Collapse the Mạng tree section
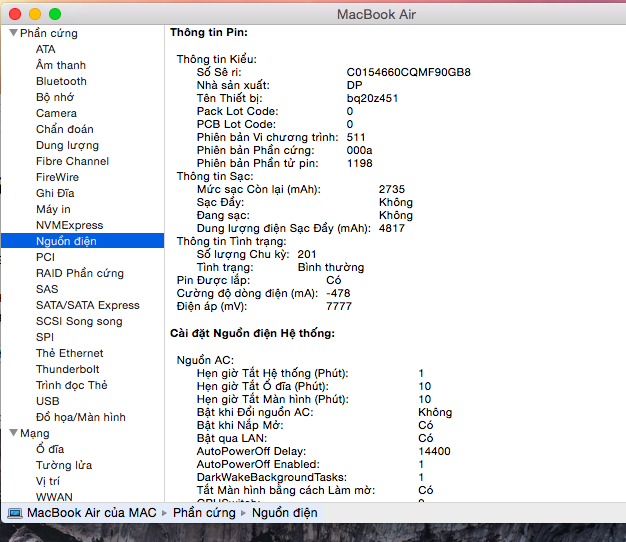This screenshot has height=542, width=626. click(x=13, y=433)
